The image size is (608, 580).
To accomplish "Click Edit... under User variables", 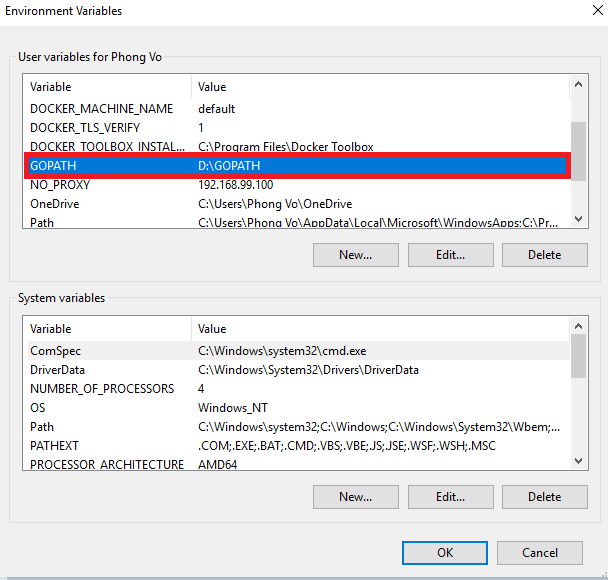I will click(451, 255).
